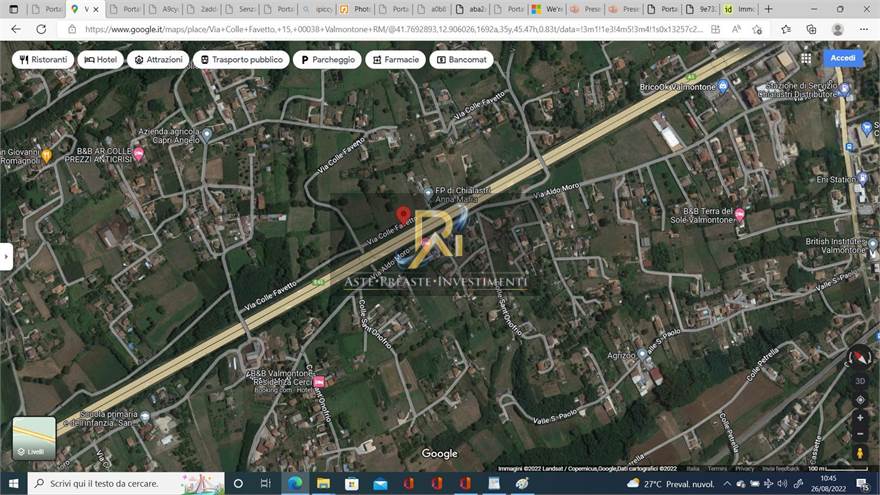This screenshot has width=880, height=495.
Task: Filter map by Ristoranti
Action: [x=42, y=60]
